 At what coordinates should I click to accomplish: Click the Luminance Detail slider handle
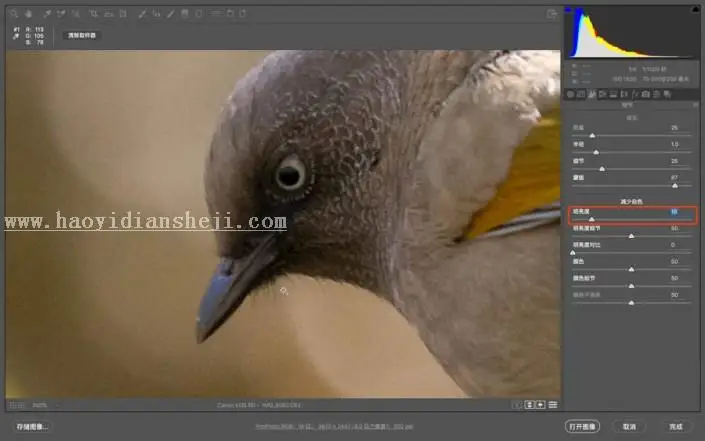(x=631, y=236)
